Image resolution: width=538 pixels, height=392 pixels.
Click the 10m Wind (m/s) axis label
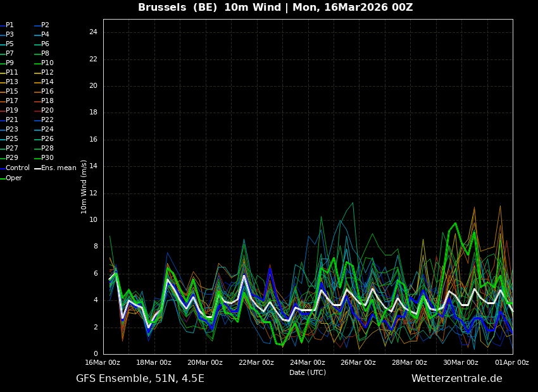tap(84, 187)
